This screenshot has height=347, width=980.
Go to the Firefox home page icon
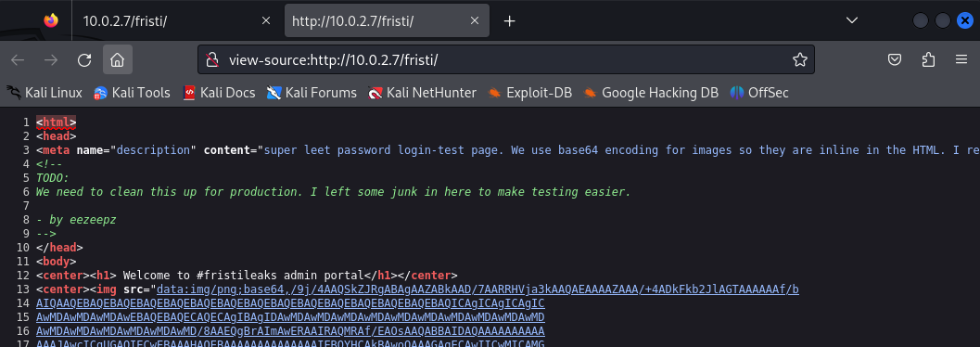point(117,60)
